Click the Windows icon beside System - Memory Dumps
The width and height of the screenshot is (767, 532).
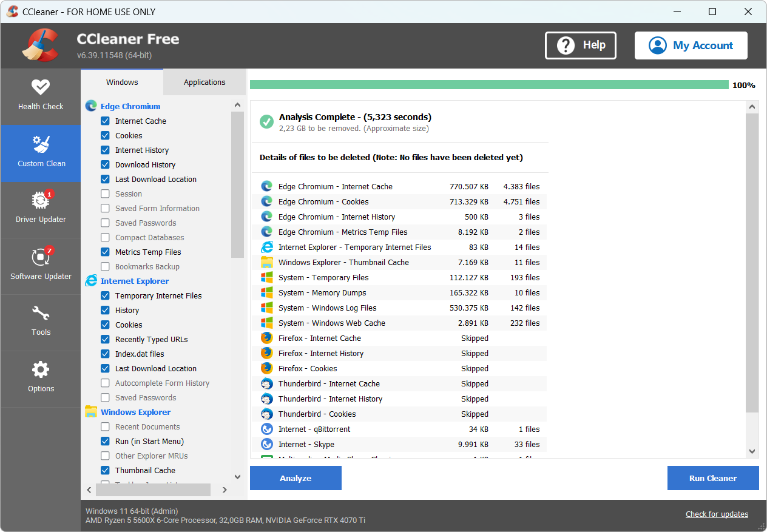pyautogui.click(x=267, y=292)
